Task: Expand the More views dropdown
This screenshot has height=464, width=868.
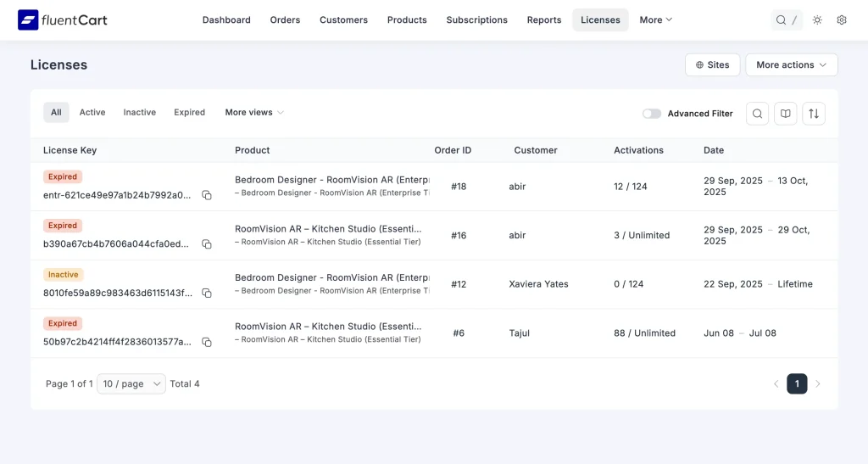Action: 254,113
